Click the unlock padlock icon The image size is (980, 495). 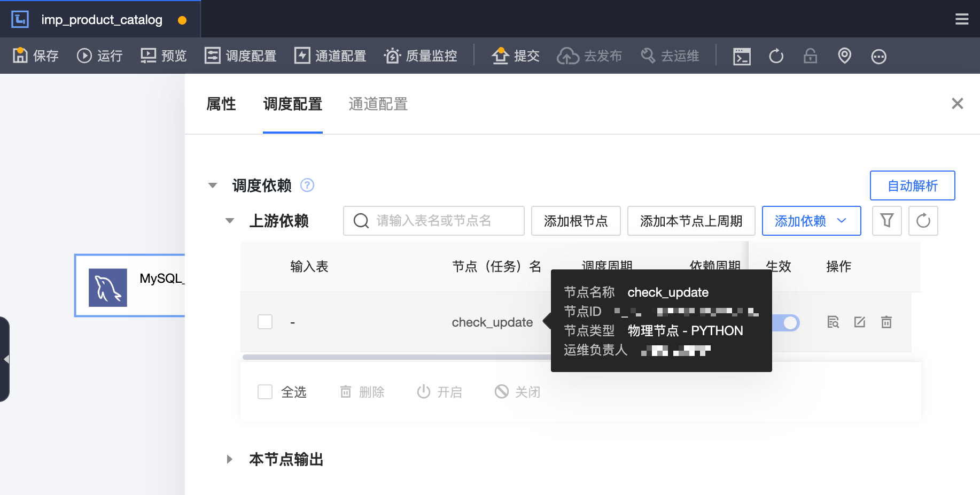point(810,56)
